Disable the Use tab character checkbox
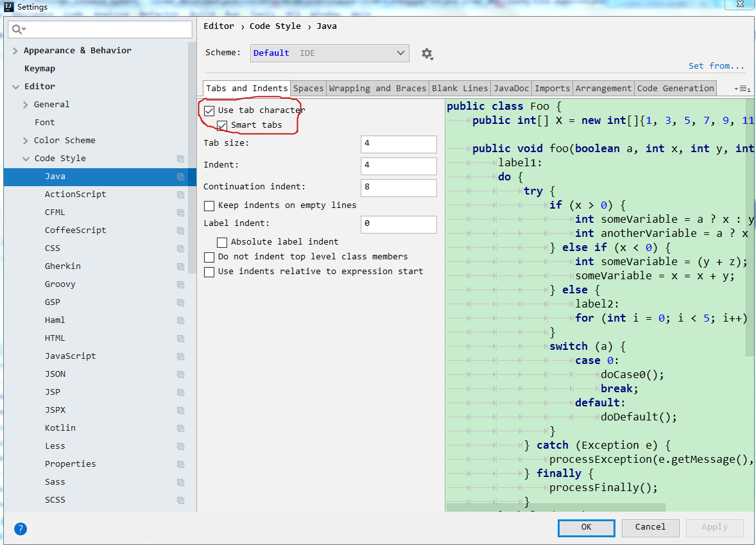The height and width of the screenshot is (545, 756). point(209,110)
